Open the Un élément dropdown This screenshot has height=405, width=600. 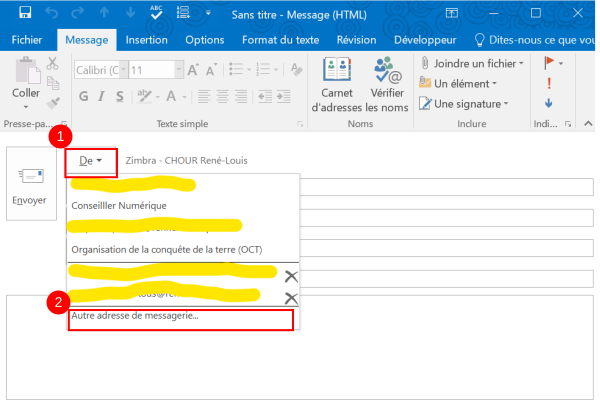[467, 83]
